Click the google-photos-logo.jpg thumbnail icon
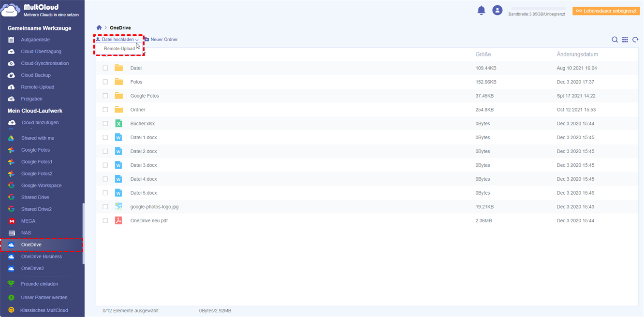Screen dimensions: 644x317 click(x=118, y=207)
